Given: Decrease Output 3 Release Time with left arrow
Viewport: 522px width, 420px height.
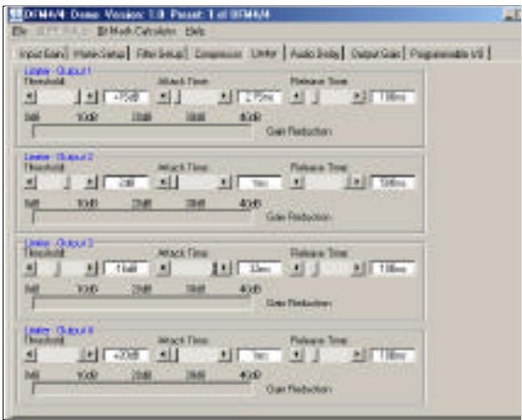Looking at the screenshot, I should click(x=296, y=268).
